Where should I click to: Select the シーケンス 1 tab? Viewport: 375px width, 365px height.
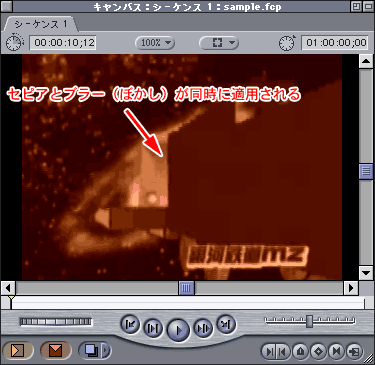click(x=41, y=24)
